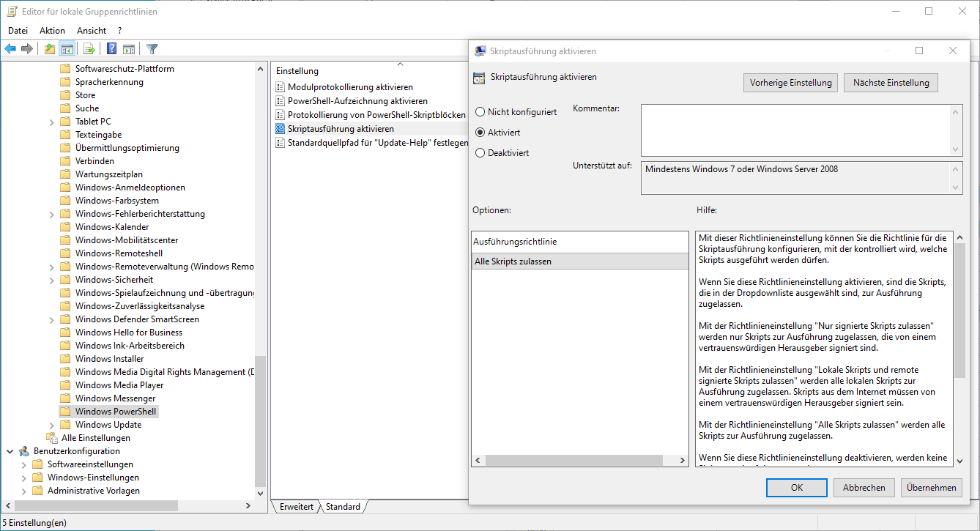The width and height of the screenshot is (980, 531).
Task: Open the Aktion menu
Action: pyautogui.click(x=52, y=31)
